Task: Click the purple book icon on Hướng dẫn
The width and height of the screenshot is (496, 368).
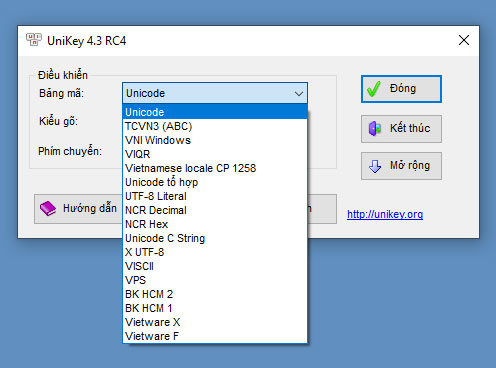Action: [x=48, y=208]
